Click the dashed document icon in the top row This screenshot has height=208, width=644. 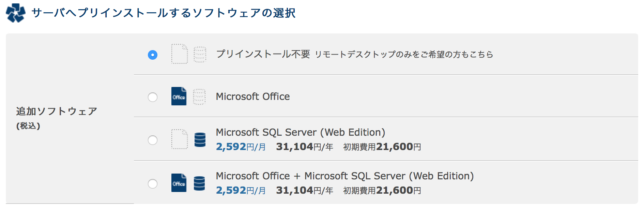tap(180, 55)
